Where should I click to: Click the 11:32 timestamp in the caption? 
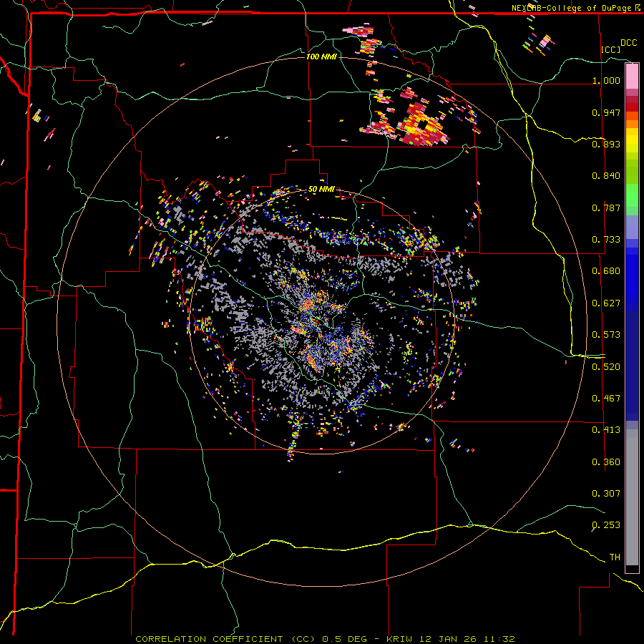pyautogui.click(x=499, y=639)
